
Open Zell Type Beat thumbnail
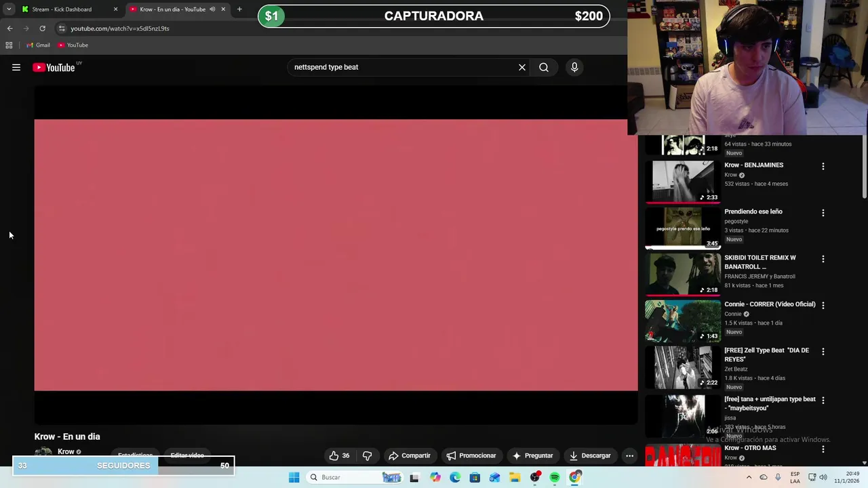tap(683, 367)
